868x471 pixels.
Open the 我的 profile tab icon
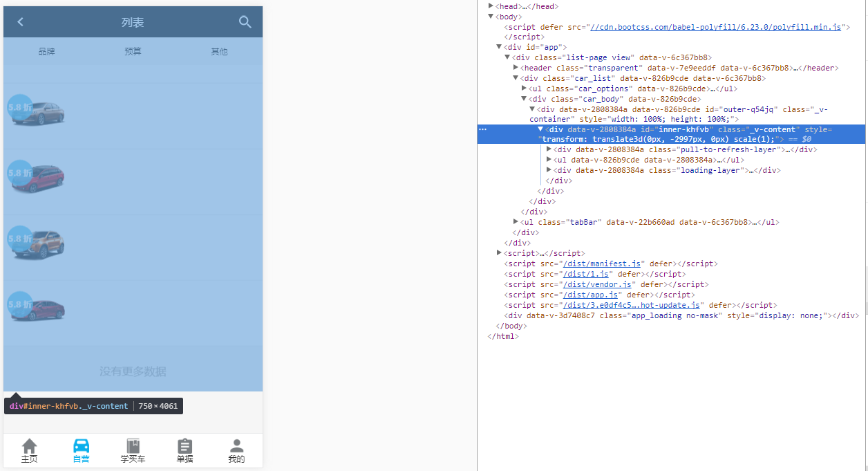click(x=236, y=446)
